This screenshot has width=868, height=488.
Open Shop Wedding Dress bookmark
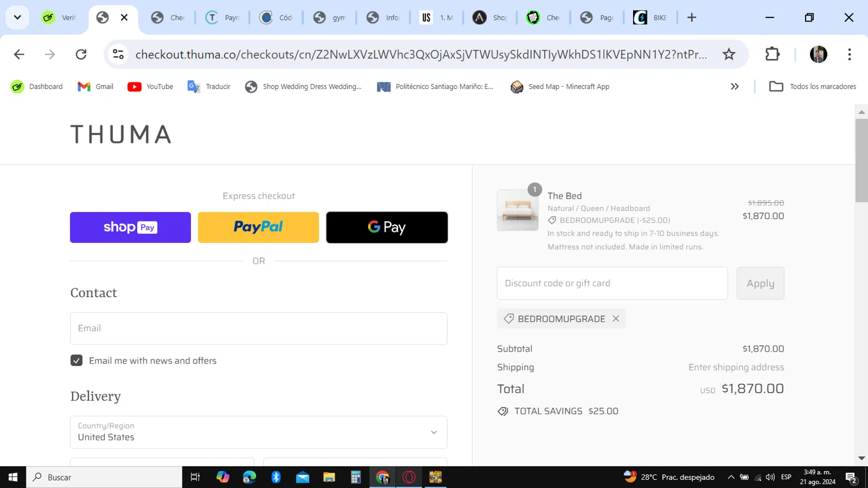[303, 87]
